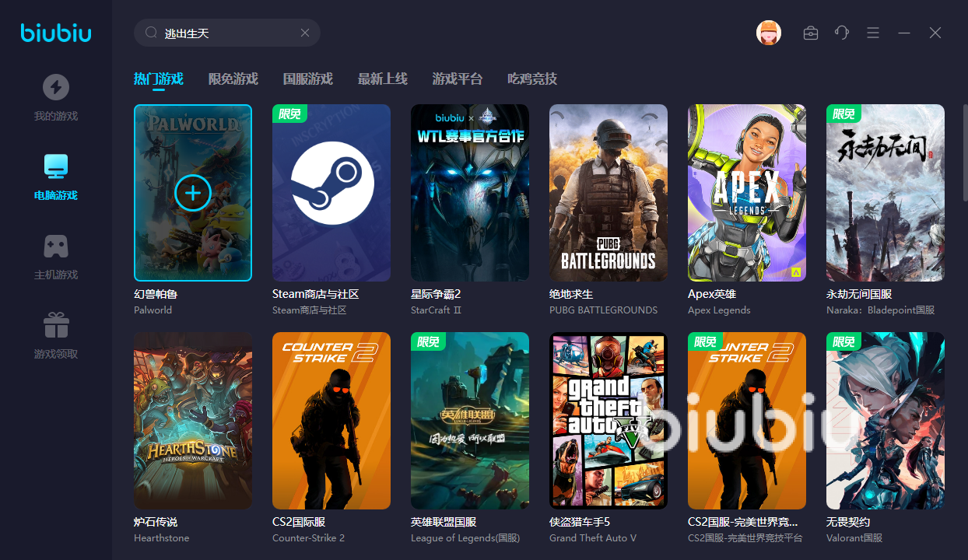Clear the search box text
This screenshot has width=968, height=560.
(305, 33)
